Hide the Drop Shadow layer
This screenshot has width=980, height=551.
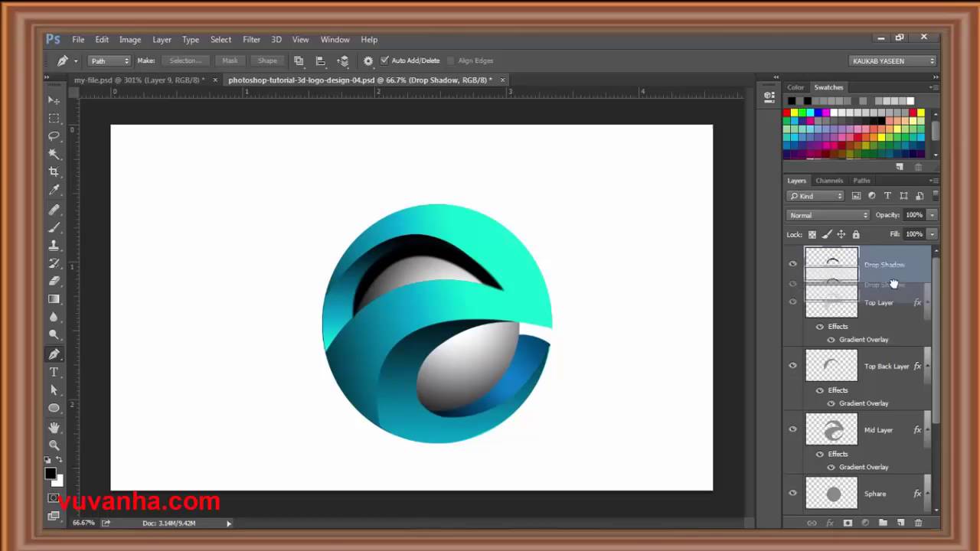point(792,264)
